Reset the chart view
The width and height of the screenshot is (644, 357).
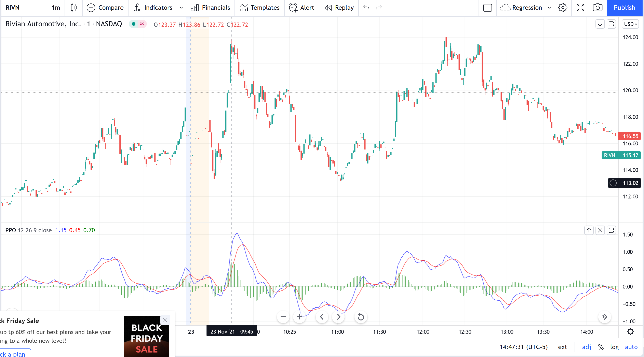pyautogui.click(x=361, y=317)
